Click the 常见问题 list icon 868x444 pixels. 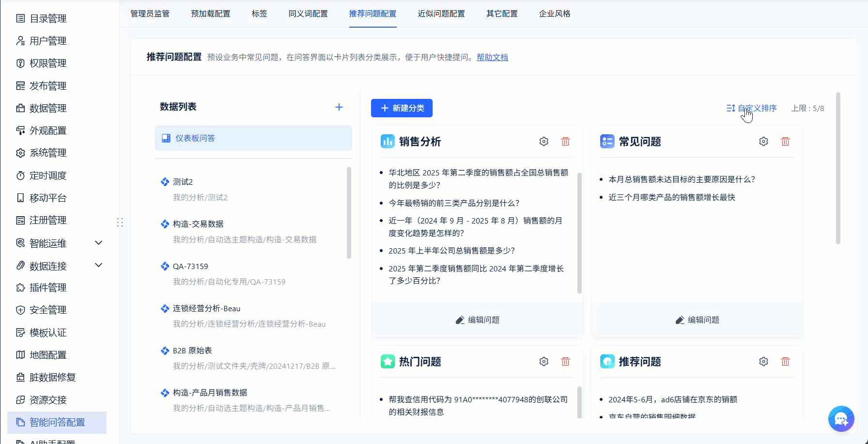607,142
